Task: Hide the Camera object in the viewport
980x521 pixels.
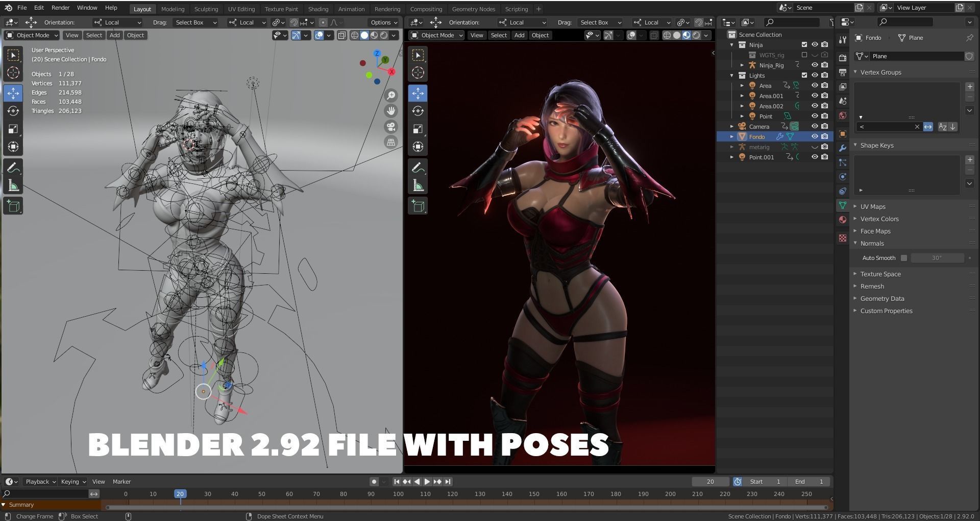Action: click(815, 126)
